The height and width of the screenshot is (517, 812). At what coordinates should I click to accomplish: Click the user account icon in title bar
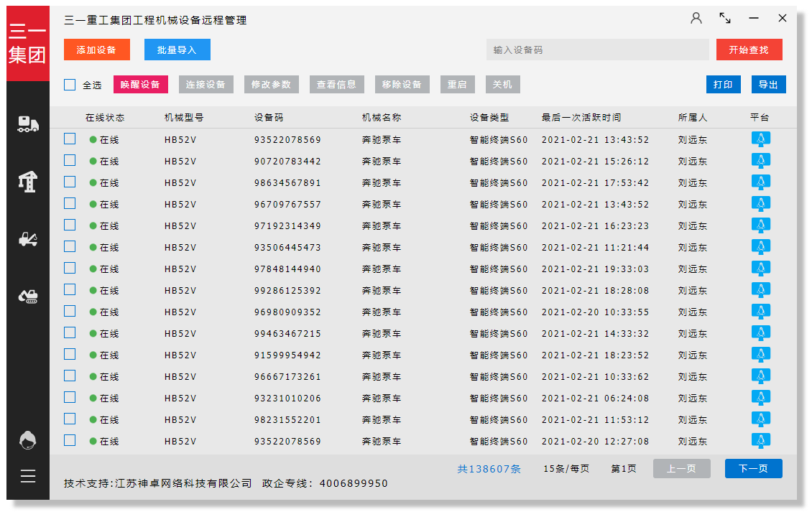(x=696, y=19)
